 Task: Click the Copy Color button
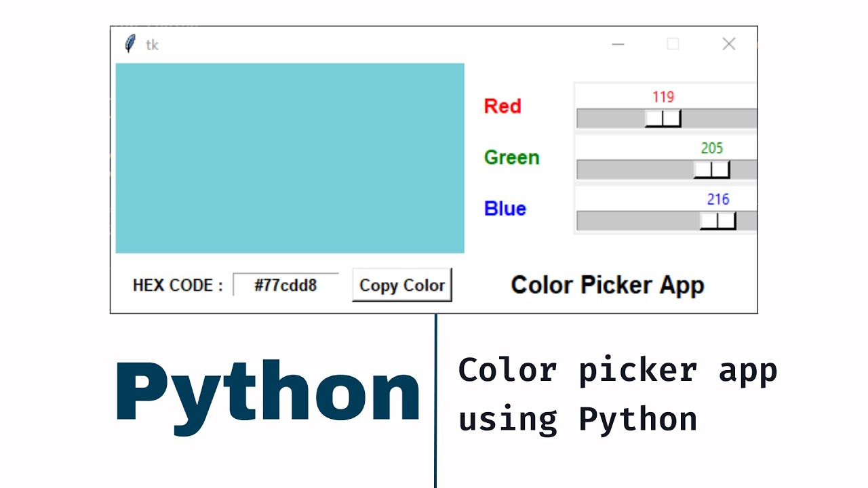pos(401,285)
